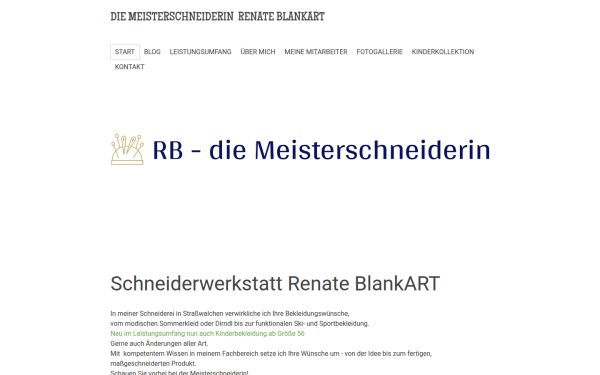Screen dimensions: 600x375
Task: Open LEISTUNGSUMFANG in navigation
Action: [201, 52]
